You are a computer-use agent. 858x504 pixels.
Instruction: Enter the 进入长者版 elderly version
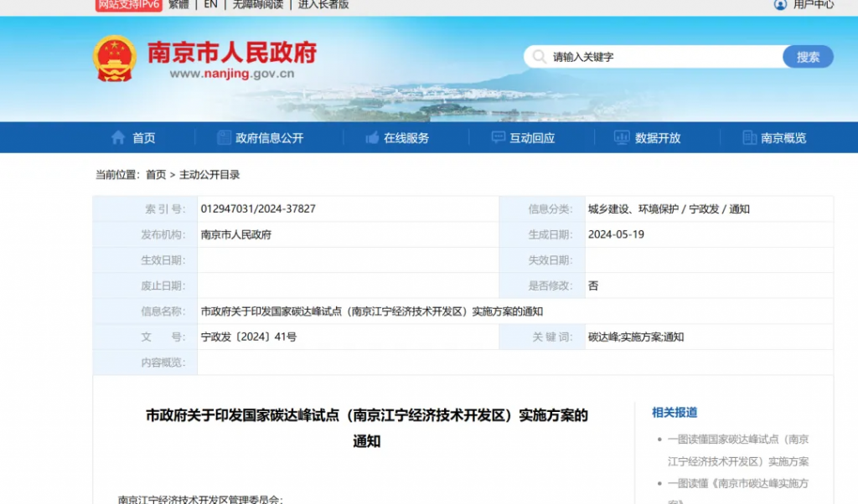323,4
